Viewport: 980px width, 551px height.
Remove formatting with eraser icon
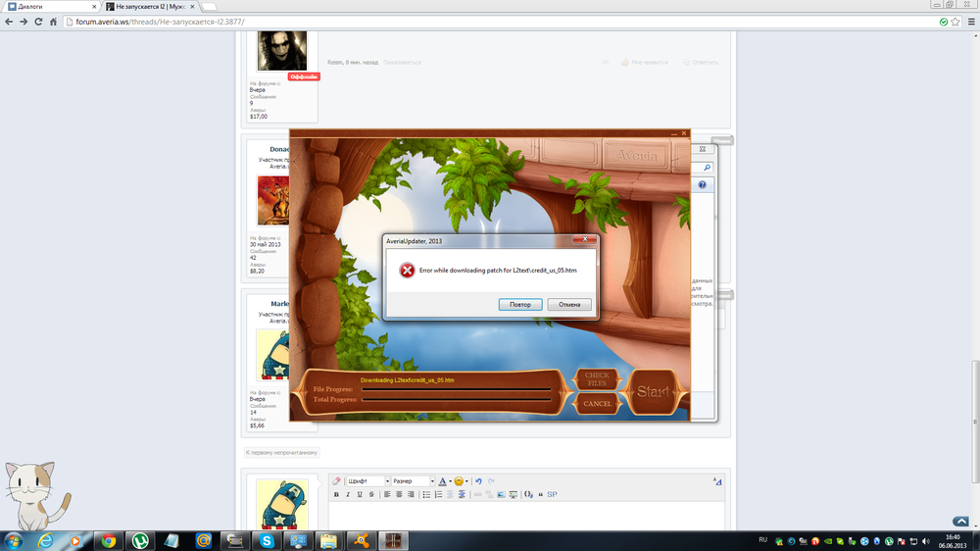point(336,481)
